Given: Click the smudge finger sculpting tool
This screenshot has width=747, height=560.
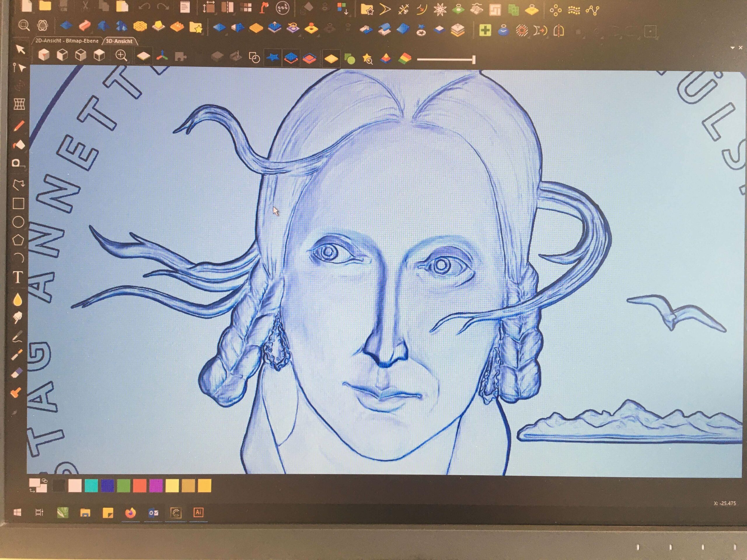Looking at the screenshot, I should (x=18, y=317).
